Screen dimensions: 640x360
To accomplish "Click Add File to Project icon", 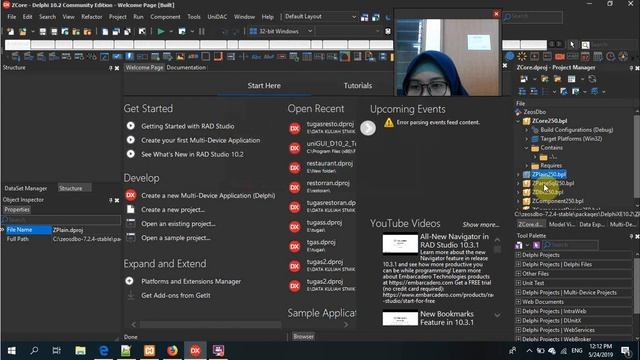I will click(x=76, y=31).
